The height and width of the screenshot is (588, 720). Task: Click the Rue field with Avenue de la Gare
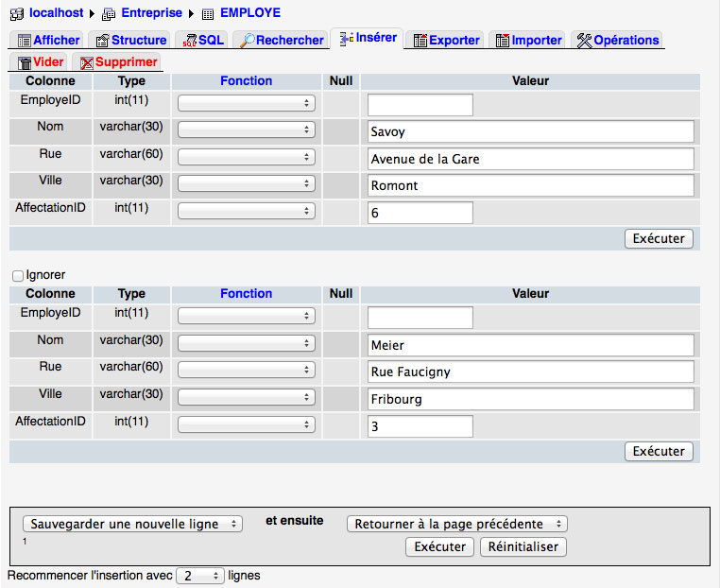531,159
